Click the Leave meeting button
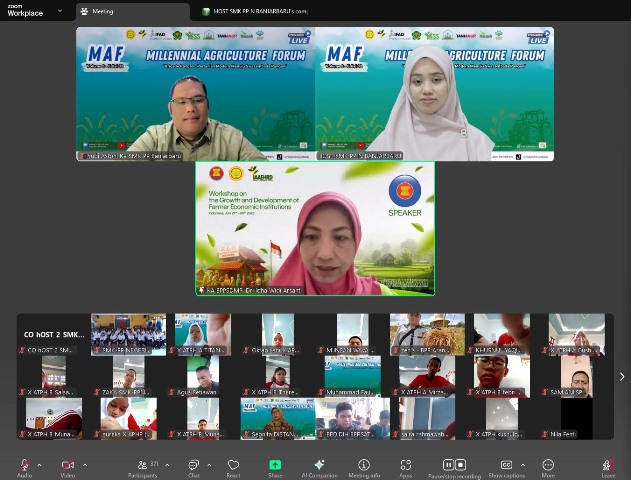This screenshot has height=480, width=631. coord(608,465)
